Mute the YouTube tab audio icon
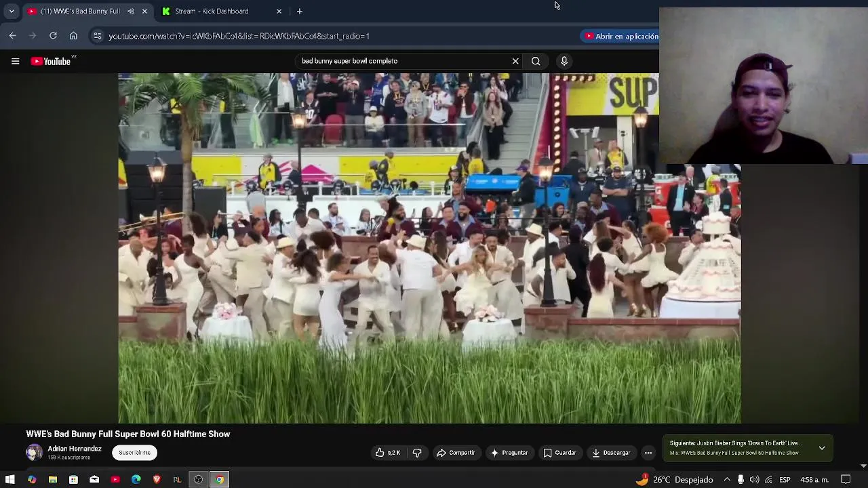The width and height of the screenshot is (868, 488). (x=131, y=11)
